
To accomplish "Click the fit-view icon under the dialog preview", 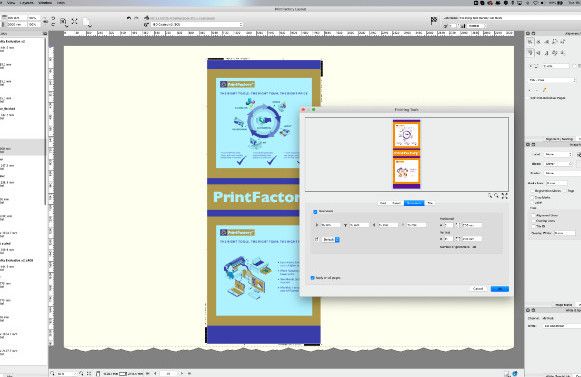I will click(x=504, y=196).
